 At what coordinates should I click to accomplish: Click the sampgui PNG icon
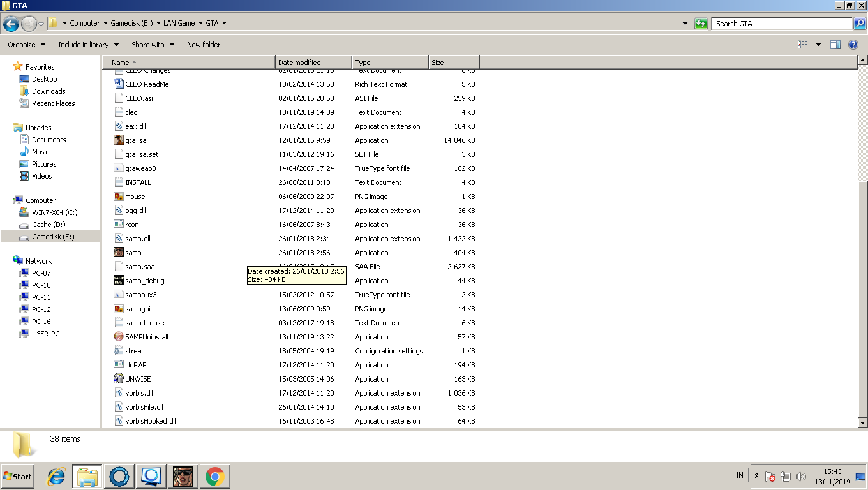point(119,309)
